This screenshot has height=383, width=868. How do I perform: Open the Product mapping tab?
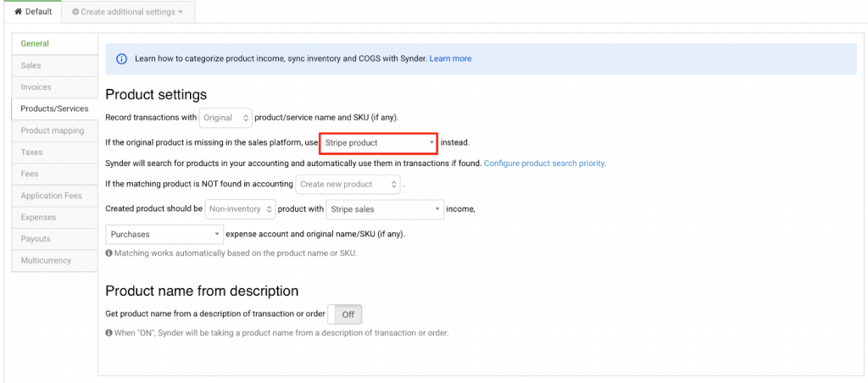[54, 130]
